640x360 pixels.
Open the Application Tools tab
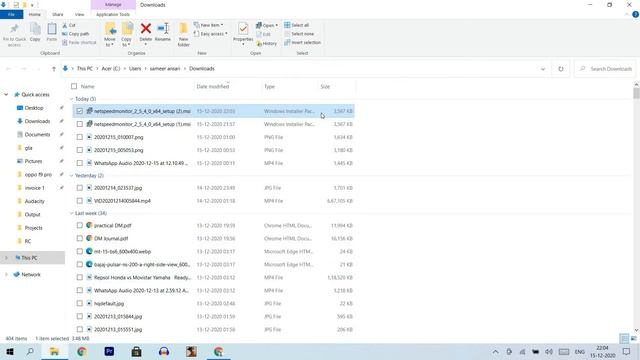[113, 14]
